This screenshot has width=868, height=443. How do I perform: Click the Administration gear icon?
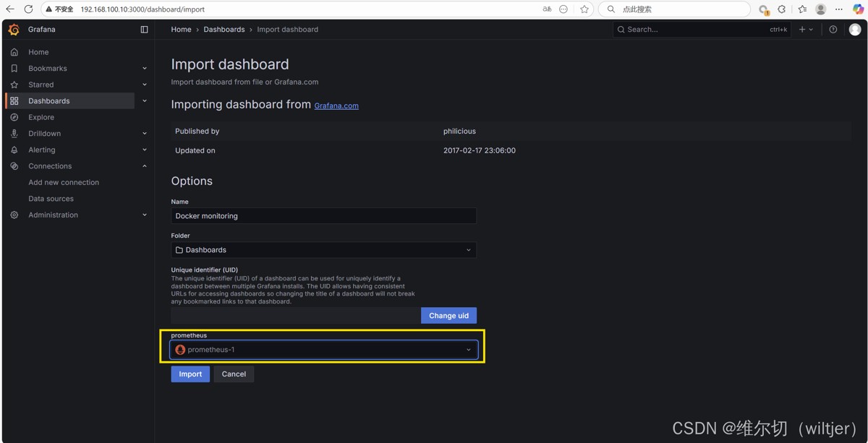click(x=14, y=215)
